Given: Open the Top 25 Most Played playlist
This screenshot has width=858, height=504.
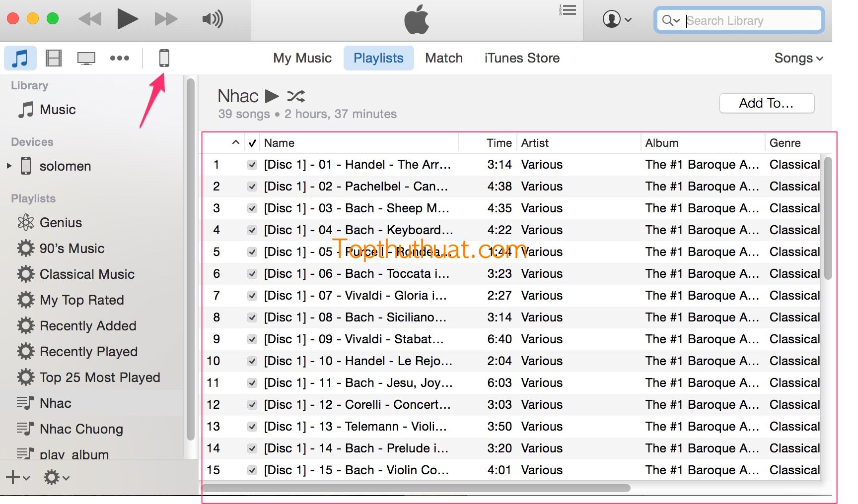Looking at the screenshot, I should 92,377.
